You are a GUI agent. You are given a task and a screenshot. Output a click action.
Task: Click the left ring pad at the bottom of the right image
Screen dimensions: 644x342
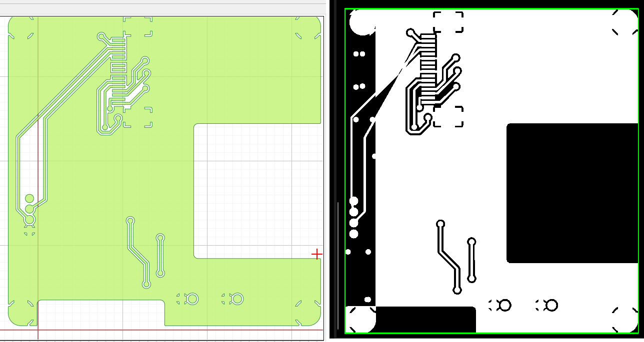tap(504, 305)
